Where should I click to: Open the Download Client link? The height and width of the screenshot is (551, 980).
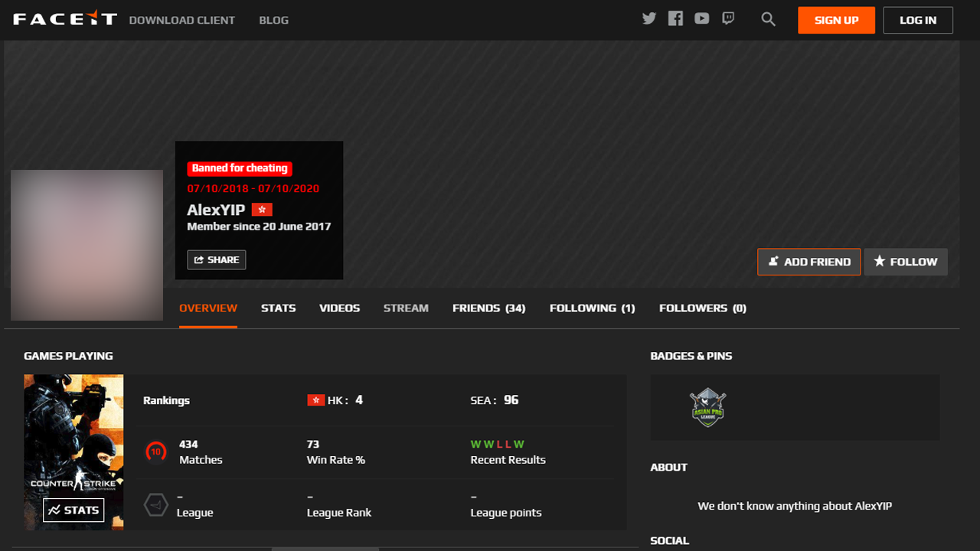tap(181, 20)
